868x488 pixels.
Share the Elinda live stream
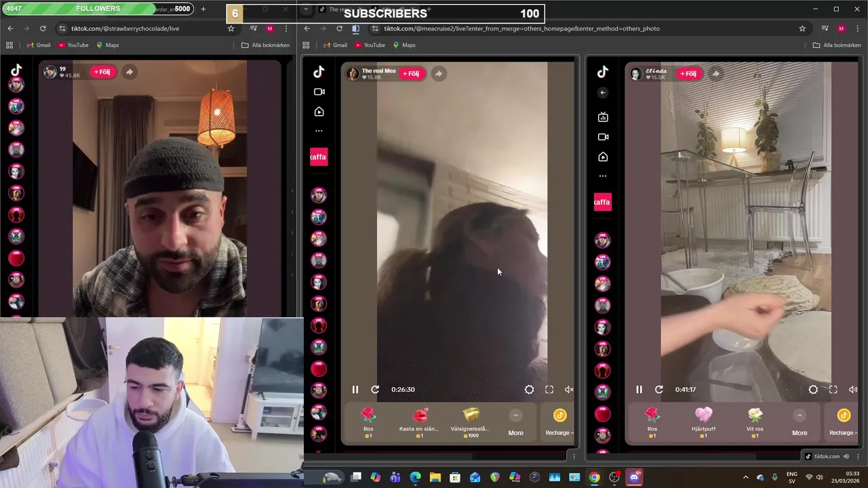[x=715, y=73]
